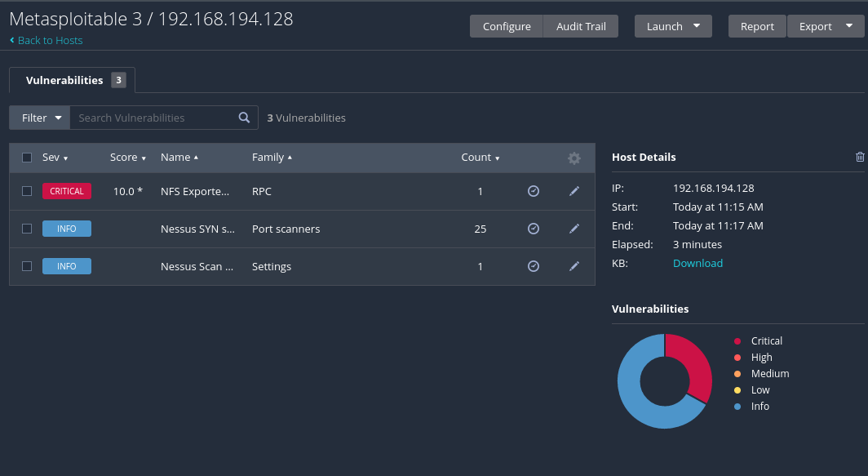The width and height of the screenshot is (868, 476).
Task: Open the Audit Trail
Action: (581, 26)
